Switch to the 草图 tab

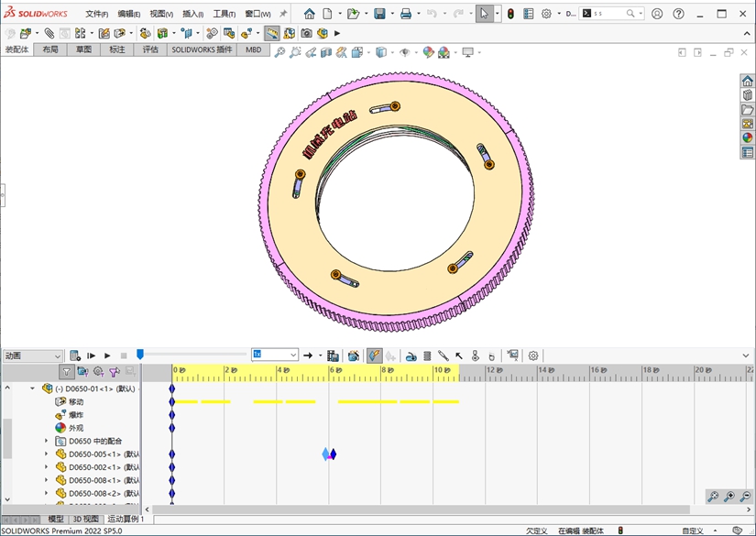coord(83,49)
